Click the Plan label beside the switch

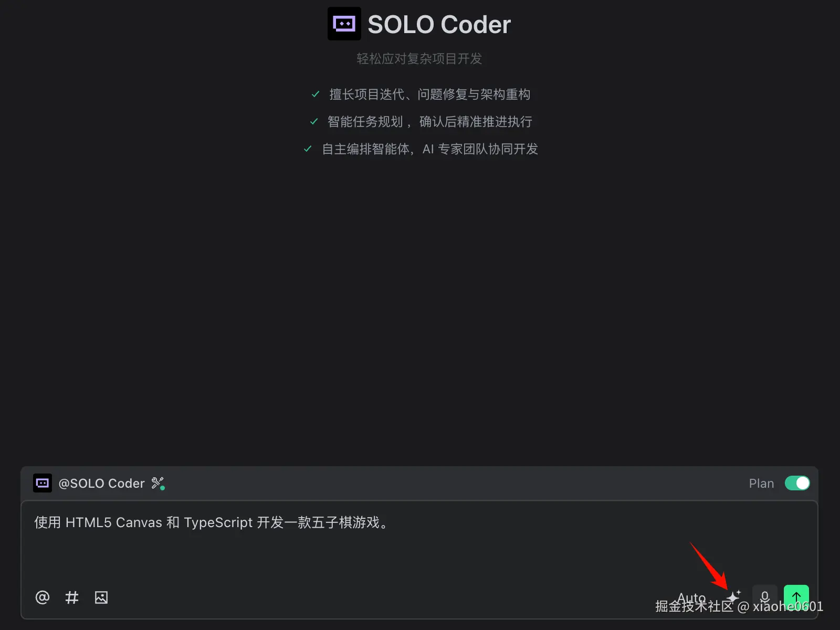(x=761, y=484)
